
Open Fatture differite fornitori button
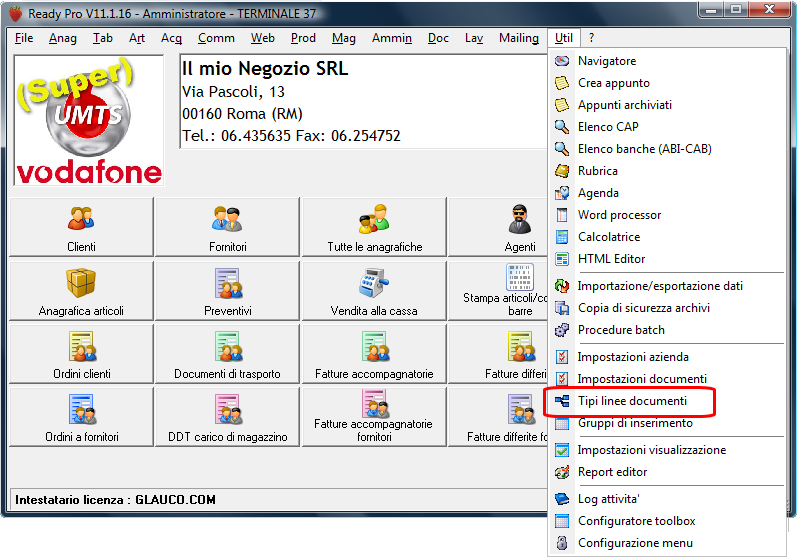point(498,417)
